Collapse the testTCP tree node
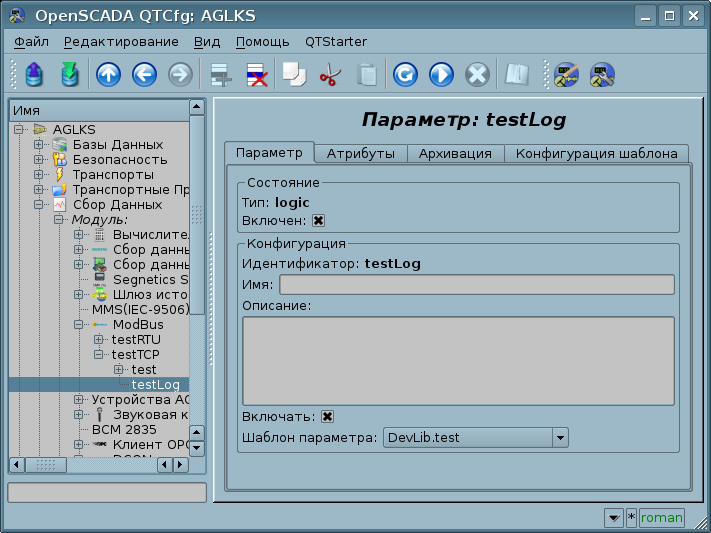Screen dimensions: 711x533 click(99, 354)
